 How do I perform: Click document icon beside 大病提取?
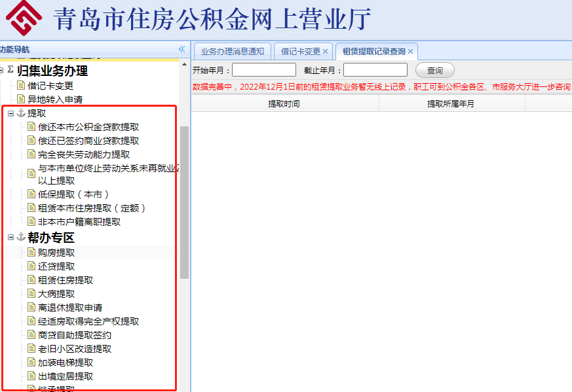click(31, 294)
